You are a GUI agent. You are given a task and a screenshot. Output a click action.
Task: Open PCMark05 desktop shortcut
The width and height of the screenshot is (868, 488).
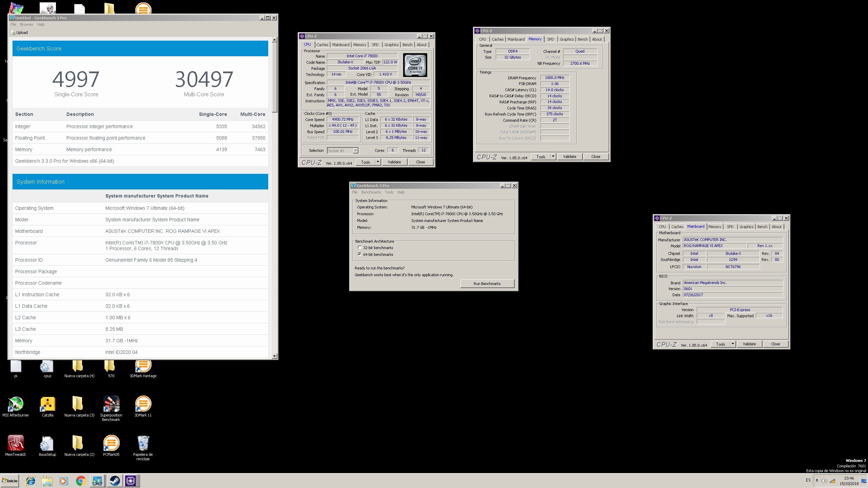pyautogui.click(x=111, y=446)
